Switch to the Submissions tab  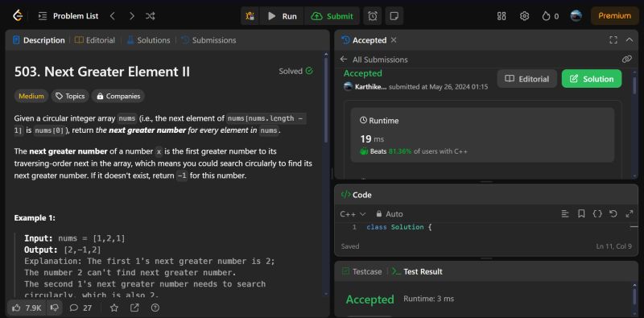pos(208,40)
